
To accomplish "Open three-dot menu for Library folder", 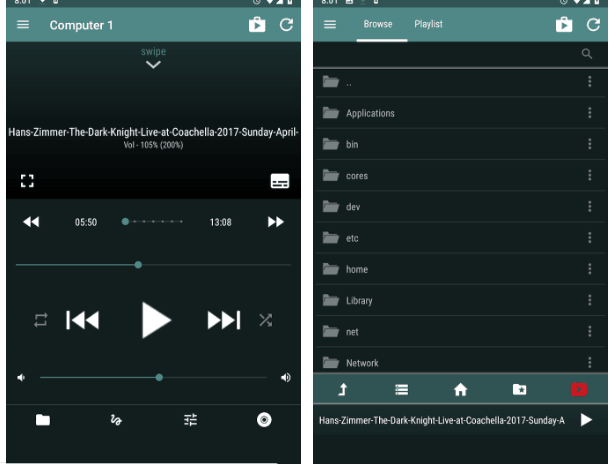I will tap(589, 300).
